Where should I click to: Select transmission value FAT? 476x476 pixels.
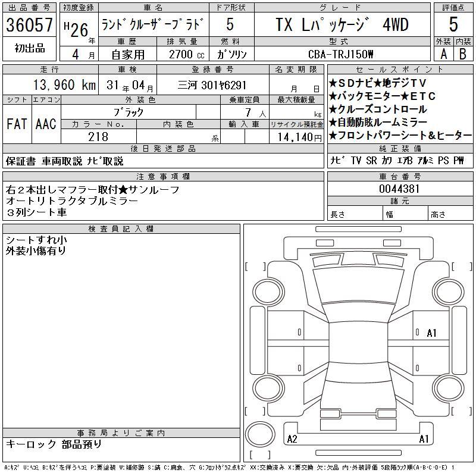pyautogui.click(x=17, y=124)
